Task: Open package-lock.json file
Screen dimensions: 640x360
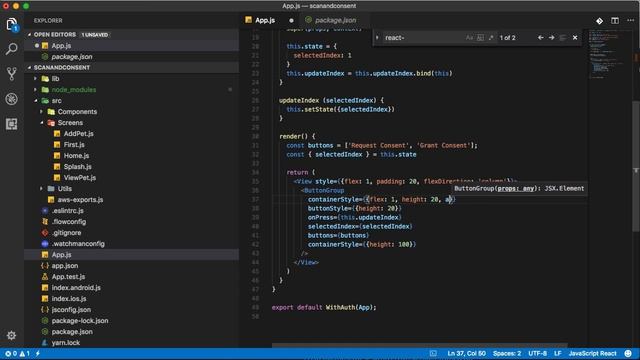Action: point(80,321)
